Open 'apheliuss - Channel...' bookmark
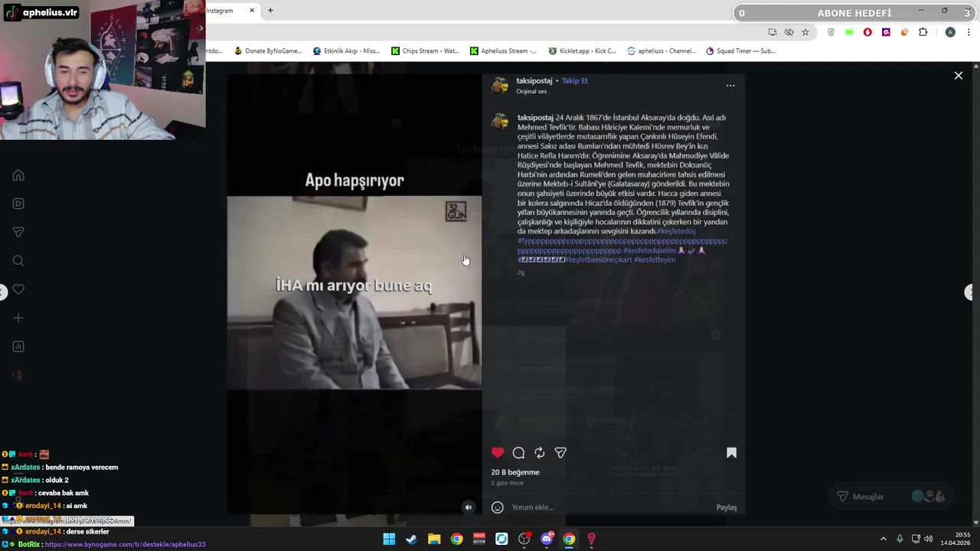Screen dimensions: 980x551 click(661, 51)
